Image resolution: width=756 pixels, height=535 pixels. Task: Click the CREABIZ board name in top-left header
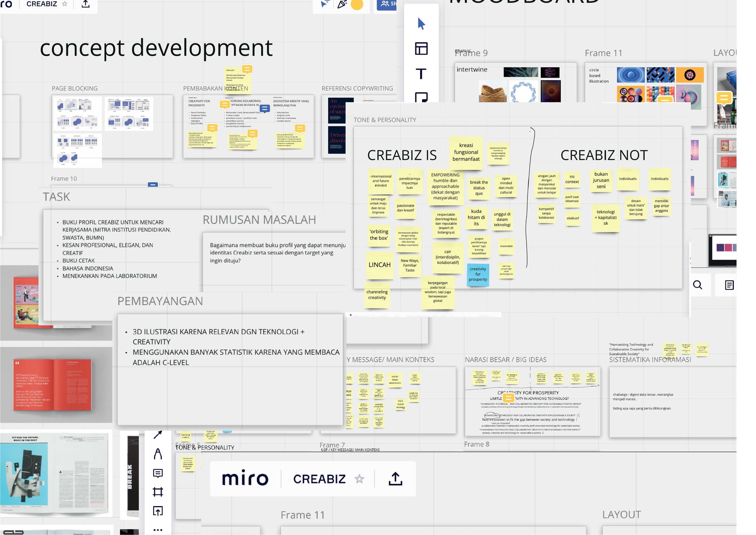pos(42,4)
